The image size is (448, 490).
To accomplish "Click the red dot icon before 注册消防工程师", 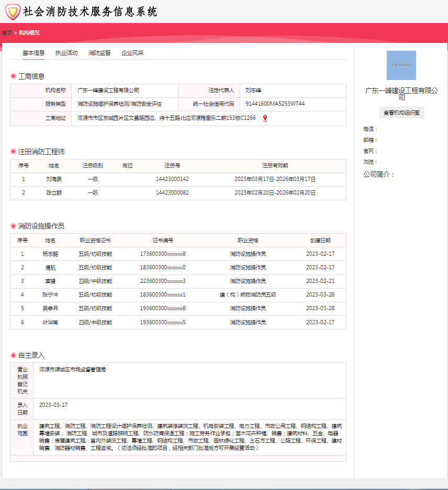I will point(13,151).
